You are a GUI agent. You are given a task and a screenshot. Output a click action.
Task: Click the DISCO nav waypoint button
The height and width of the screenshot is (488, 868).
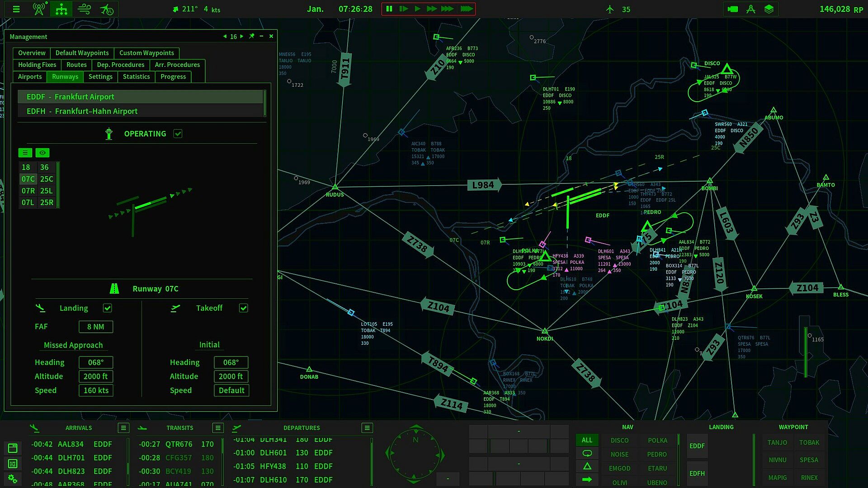[619, 440]
